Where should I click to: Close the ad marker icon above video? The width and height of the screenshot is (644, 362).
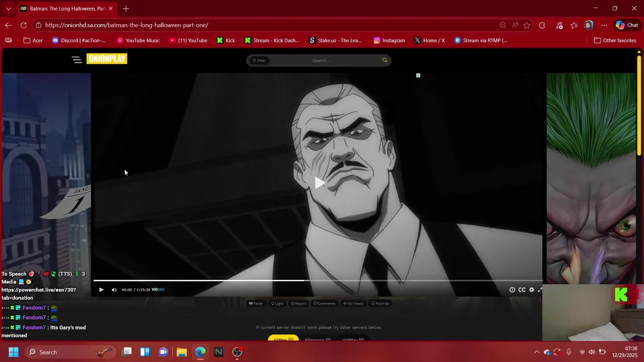(418, 75)
